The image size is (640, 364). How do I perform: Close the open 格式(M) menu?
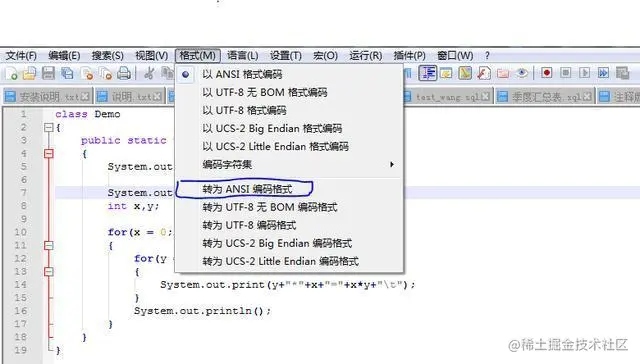coord(198,55)
